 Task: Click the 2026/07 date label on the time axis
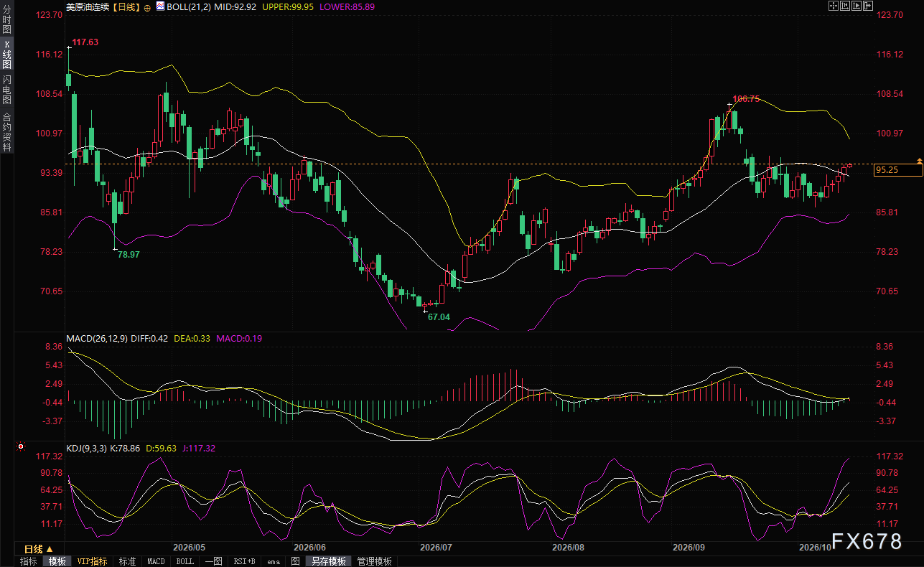437,547
